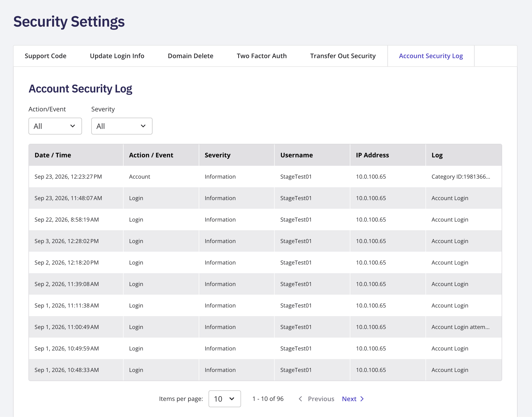Select log entry Sep 3, 2026, 12:28:02 PM

[265, 241]
